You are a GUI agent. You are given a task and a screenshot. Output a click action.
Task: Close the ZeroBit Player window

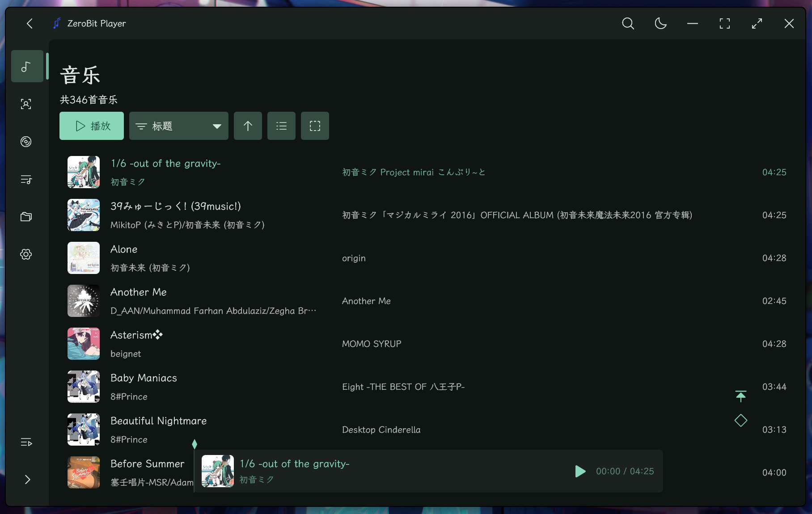pyautogui.click(x=789, y=24)
